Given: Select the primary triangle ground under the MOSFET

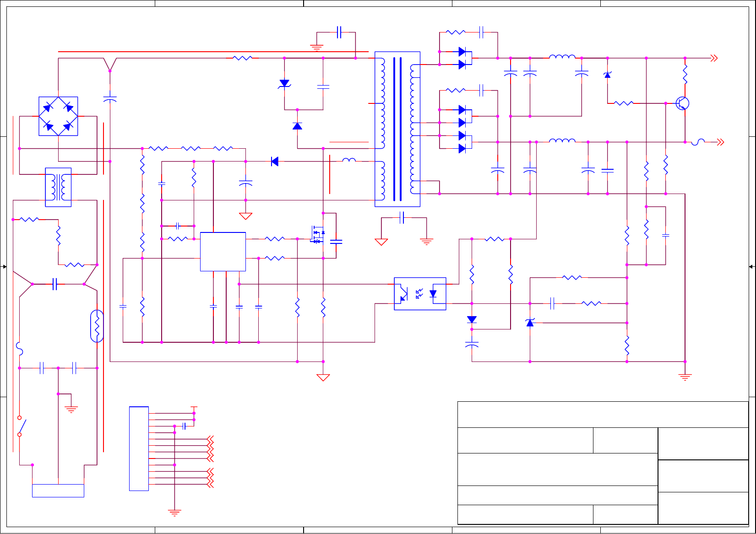Looking at the screenshot, I should (323, 378).
